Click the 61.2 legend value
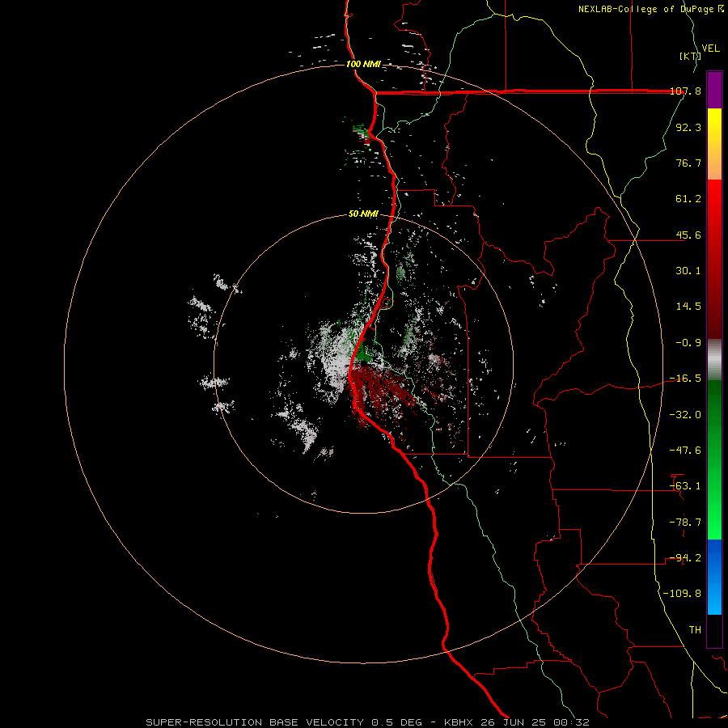The image size is (728, 728). click(x=688, y=199)
